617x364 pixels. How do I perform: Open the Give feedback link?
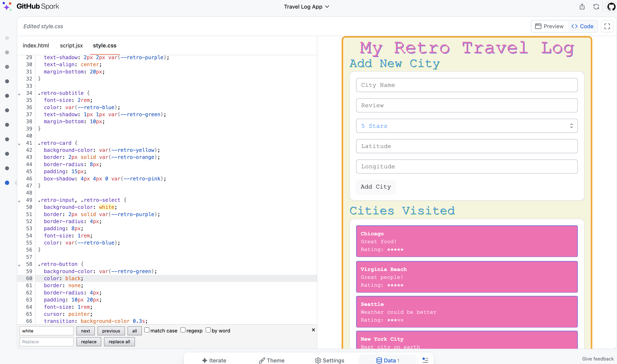click(x=598, y=359)
